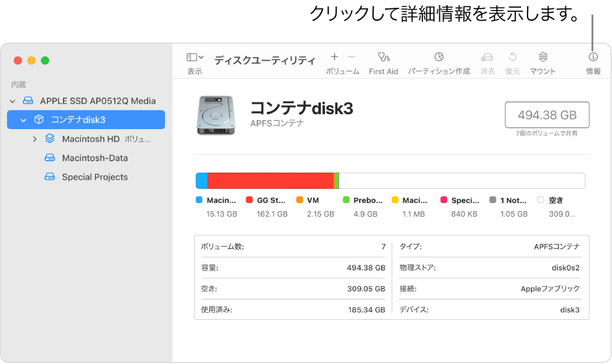Click the Macintosh-Data disk icon
Viewport: 612px width, 364px height.
point(49,158)
